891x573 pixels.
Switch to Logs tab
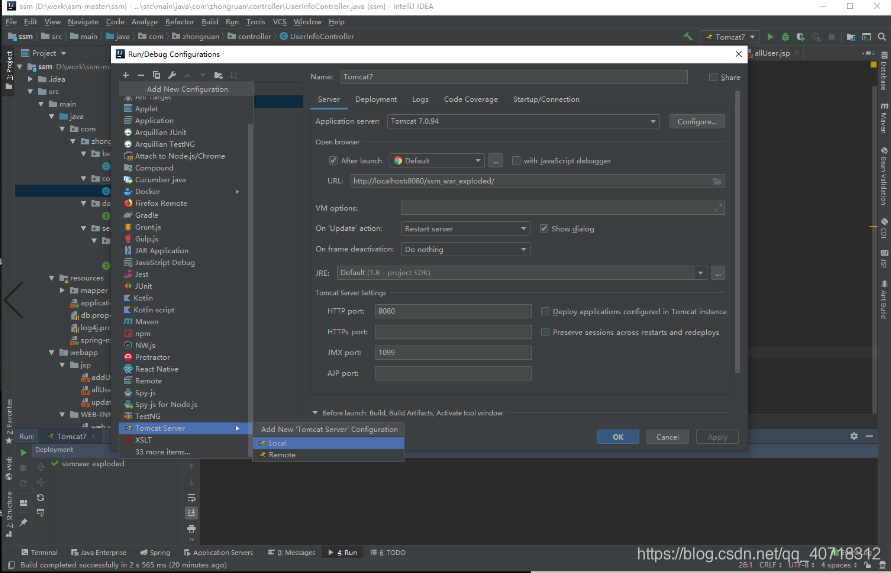(420, 99)
